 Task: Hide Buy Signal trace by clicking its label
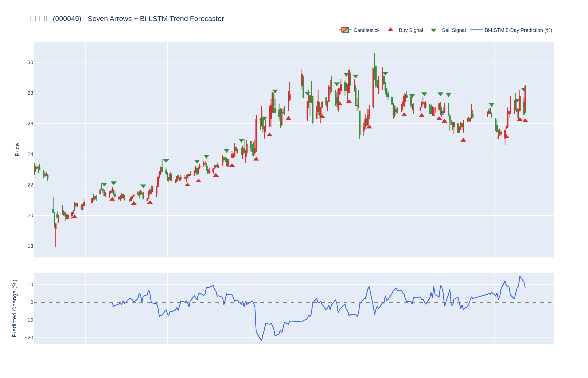(411, 30)
